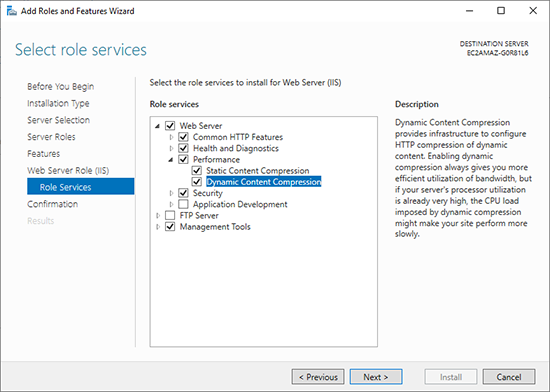
Task: Click the Description text about dynamic compression
Action: [x=463, y=178]
